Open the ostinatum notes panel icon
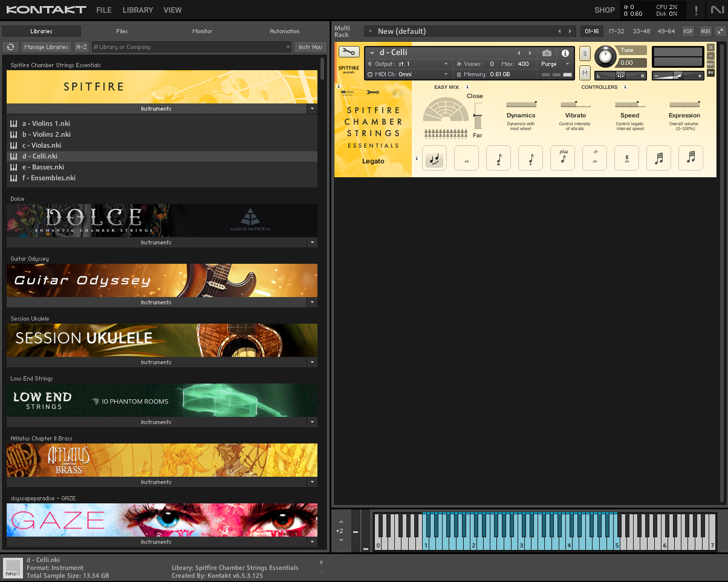Screen dimensions: 728x582 pyautogui.click(x=397, y=92)
